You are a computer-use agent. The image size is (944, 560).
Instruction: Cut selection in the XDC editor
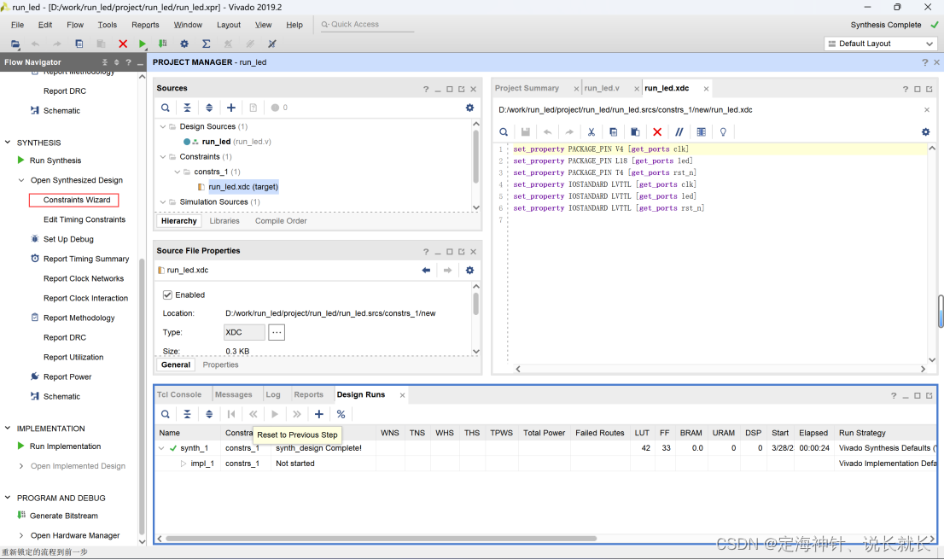(591, 131)
